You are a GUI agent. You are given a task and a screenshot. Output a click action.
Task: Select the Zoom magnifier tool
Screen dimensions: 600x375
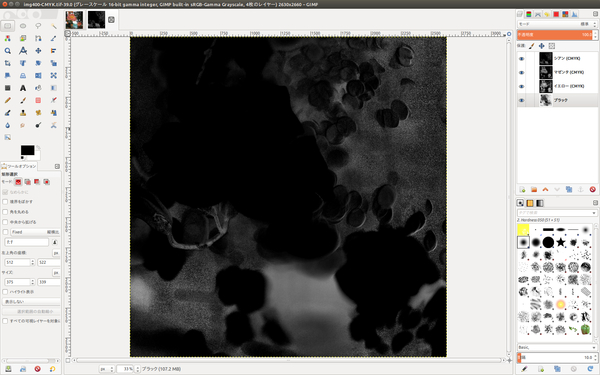(x=8, y=51)
